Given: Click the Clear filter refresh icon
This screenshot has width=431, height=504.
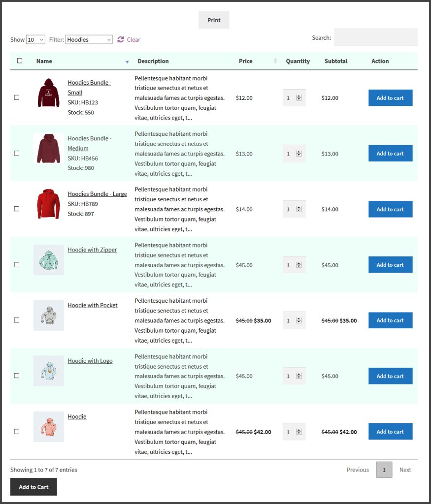Looking at the screenshot, I should (x=121, y=39).
